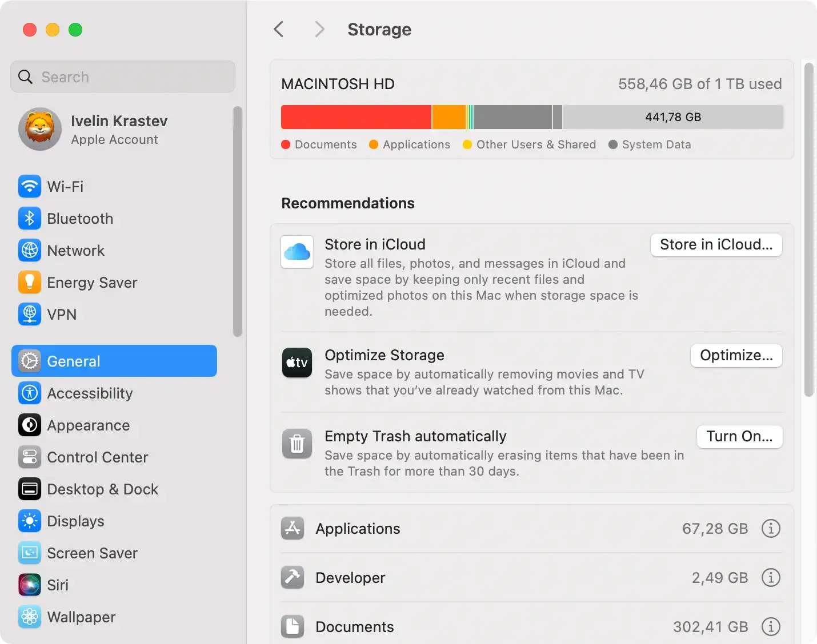The height and width of the screenshot is (644, 817).
Task: Open the Network globe icon
Action: [30, 250]
